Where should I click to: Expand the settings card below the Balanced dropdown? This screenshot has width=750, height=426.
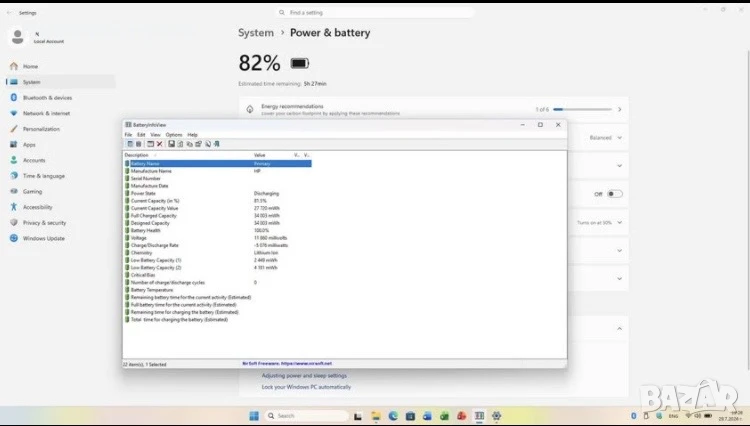click(x=619, y=165)
